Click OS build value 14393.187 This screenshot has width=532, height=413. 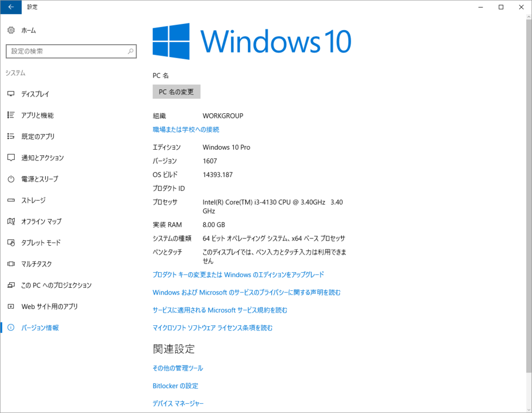pyautogui.click(x=218, y=175)
